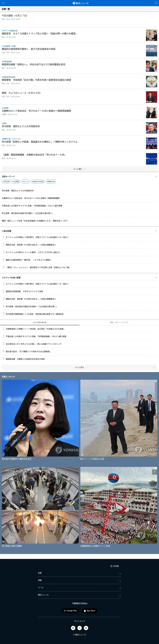
Task: Open 韓国 きょうのニュース（6月26日）article
Action: [21, 93]
